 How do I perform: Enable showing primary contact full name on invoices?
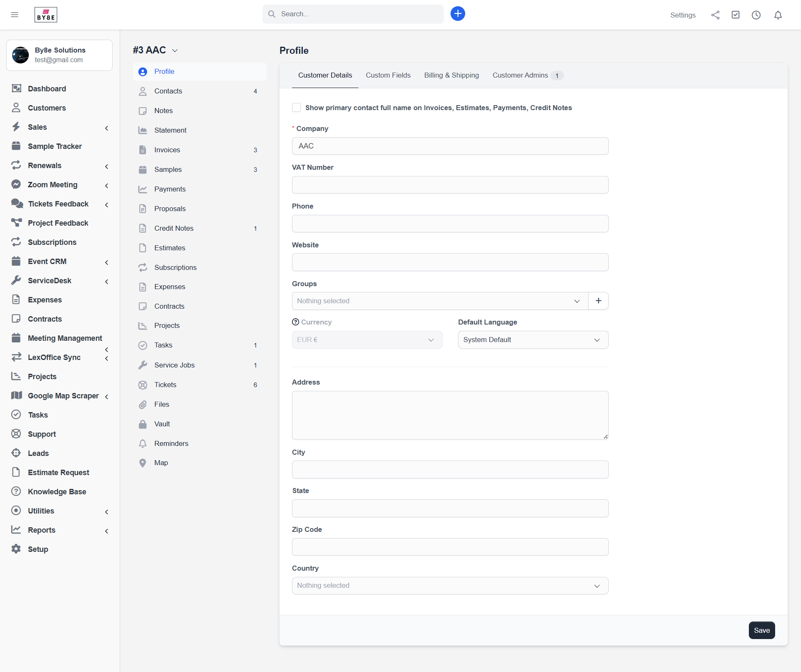(296, 108)
